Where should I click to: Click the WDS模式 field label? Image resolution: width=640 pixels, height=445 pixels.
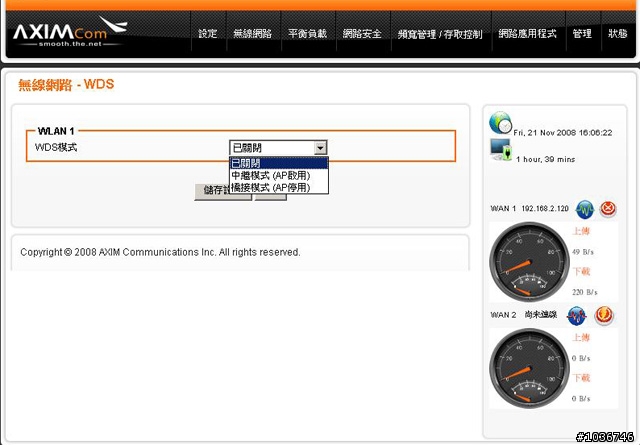(x=56, y=147)
